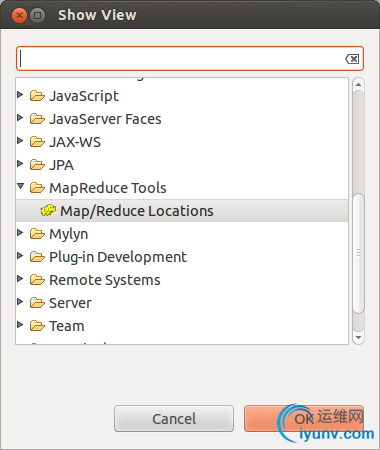The width and height of the screenshot is (380, 450).
Task: Click the Server folder icon
Action: point(37,303)
